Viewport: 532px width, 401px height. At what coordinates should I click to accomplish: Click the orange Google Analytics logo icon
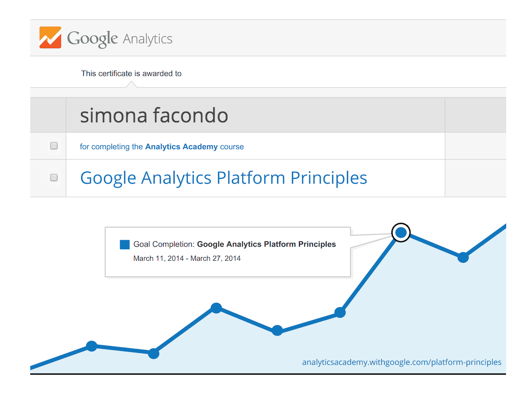(50, 37)
